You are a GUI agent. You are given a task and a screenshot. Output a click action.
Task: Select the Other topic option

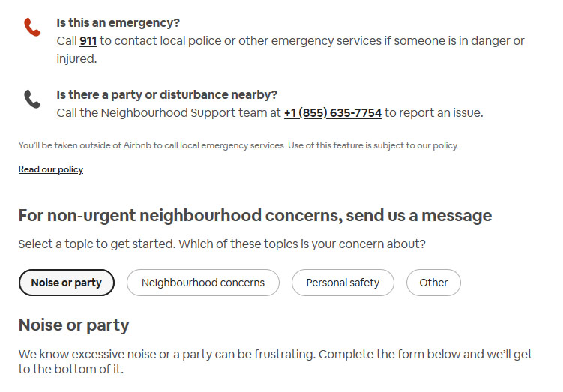coord(433,283)
